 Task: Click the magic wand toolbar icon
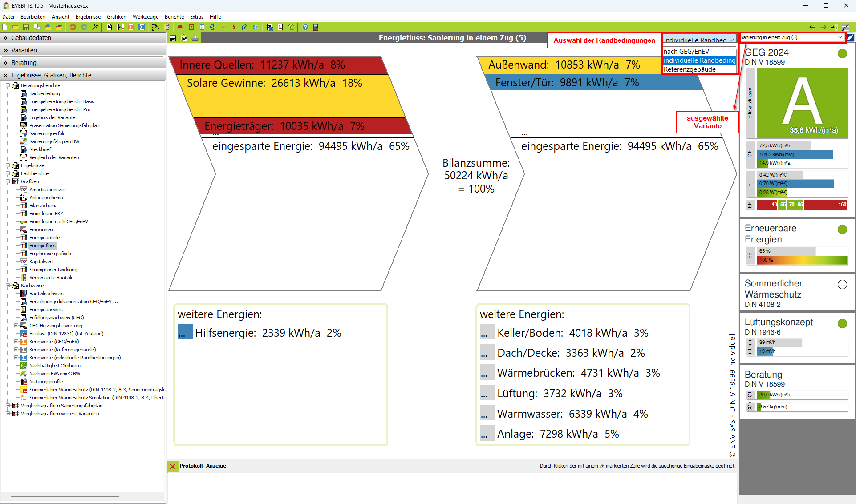95,27
